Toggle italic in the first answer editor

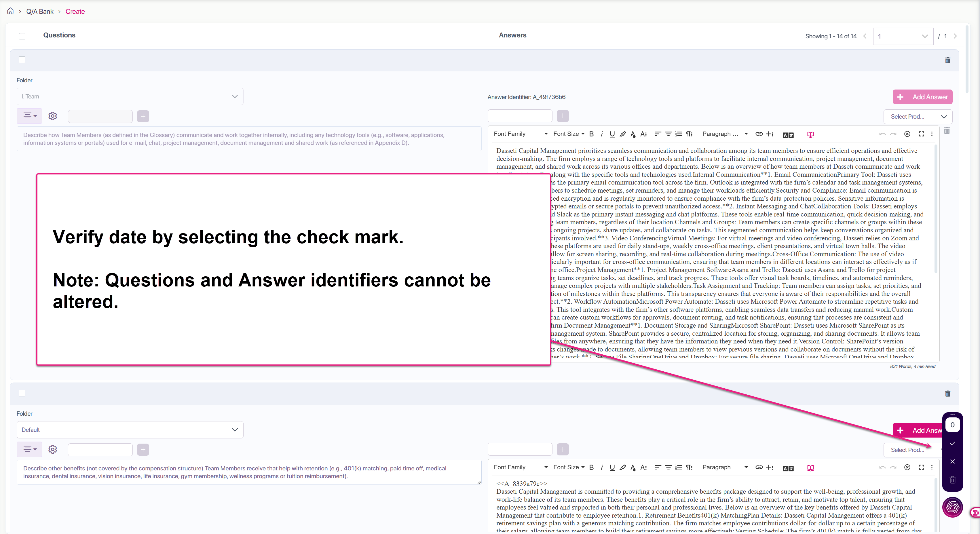coord(601,134)
